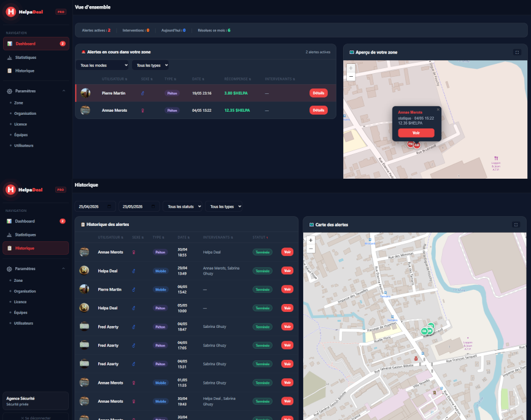Click Helpa Deal's avatar in the 29/04 history row
The width and height of the screenshot is (531, 420).
(84, 270)
